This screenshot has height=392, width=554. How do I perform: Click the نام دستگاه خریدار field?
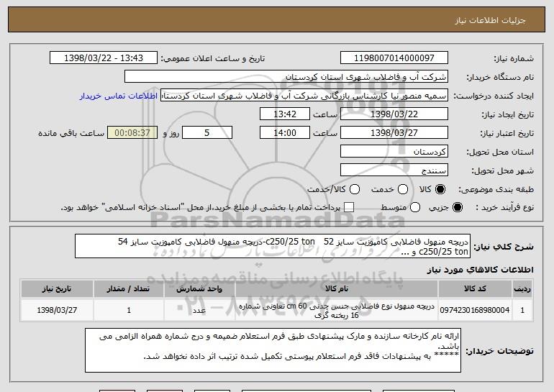tap(286, 77)
